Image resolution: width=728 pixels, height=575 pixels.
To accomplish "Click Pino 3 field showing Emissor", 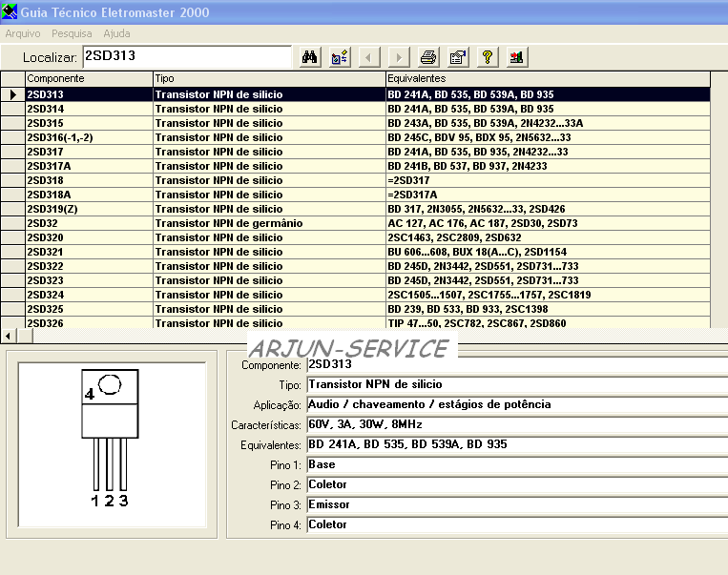I will (517, 504).
